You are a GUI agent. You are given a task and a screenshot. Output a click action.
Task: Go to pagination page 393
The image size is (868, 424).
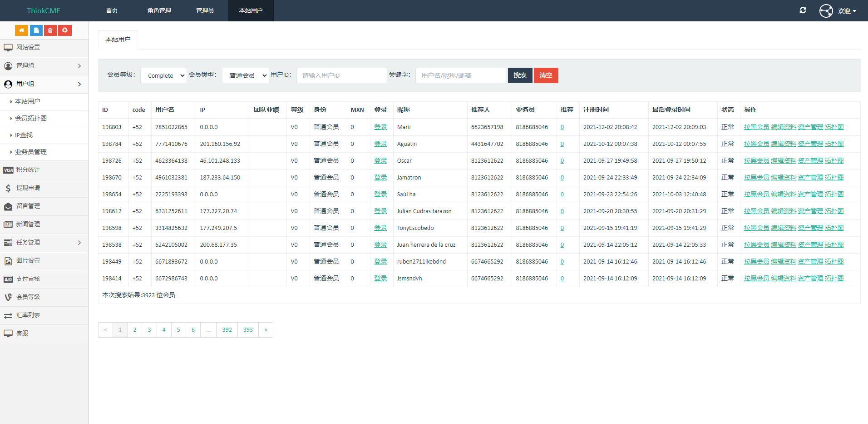coord(248,330)
